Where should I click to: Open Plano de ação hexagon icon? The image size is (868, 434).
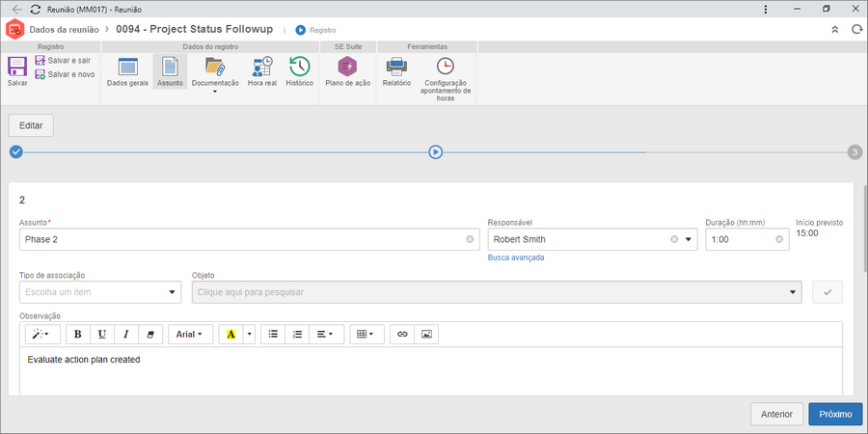tap(347, 67)
